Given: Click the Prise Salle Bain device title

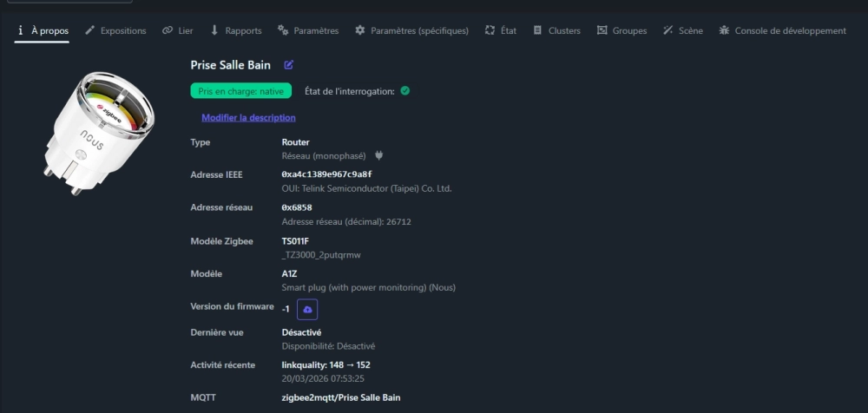Looking at the screenshot, I should 230,65.
